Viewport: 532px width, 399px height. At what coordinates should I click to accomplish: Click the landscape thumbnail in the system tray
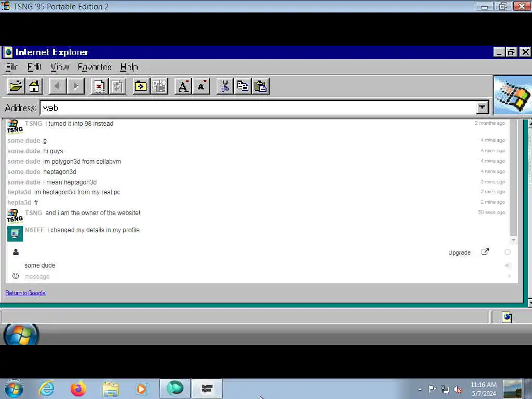pos(512,389)
